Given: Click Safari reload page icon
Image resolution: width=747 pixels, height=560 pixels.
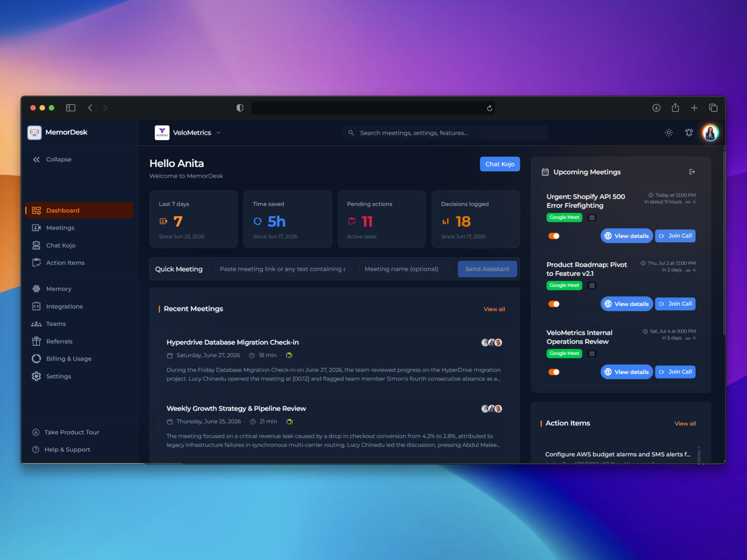Looking at the screenshot, I should pos(489,108).
